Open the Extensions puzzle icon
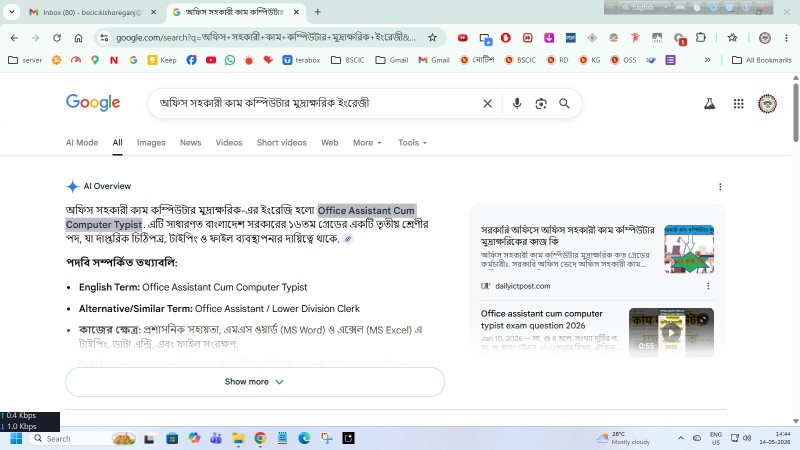The width and height of the screenshot is (800, 450). (701, 38)
